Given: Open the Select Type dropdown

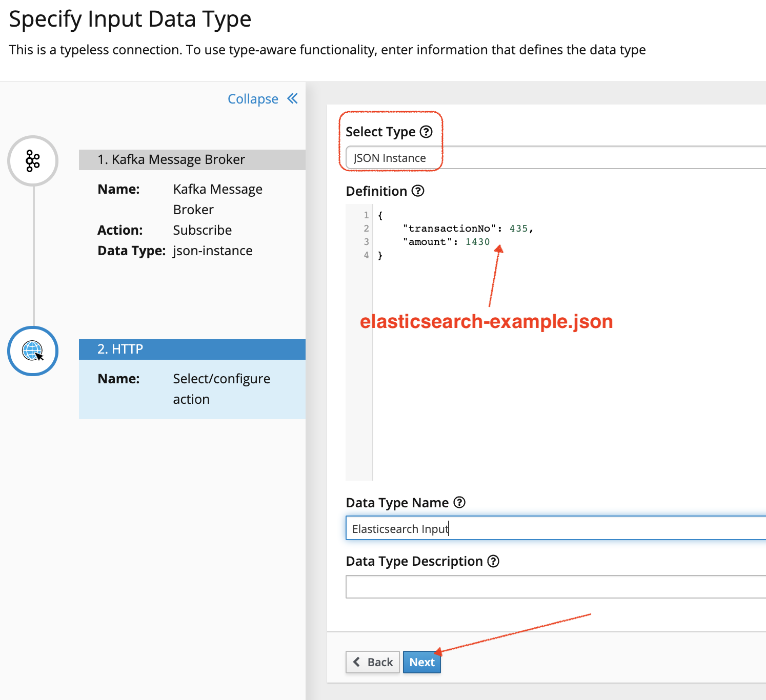Looking at the screenshot, I should [x=556, y=157].
